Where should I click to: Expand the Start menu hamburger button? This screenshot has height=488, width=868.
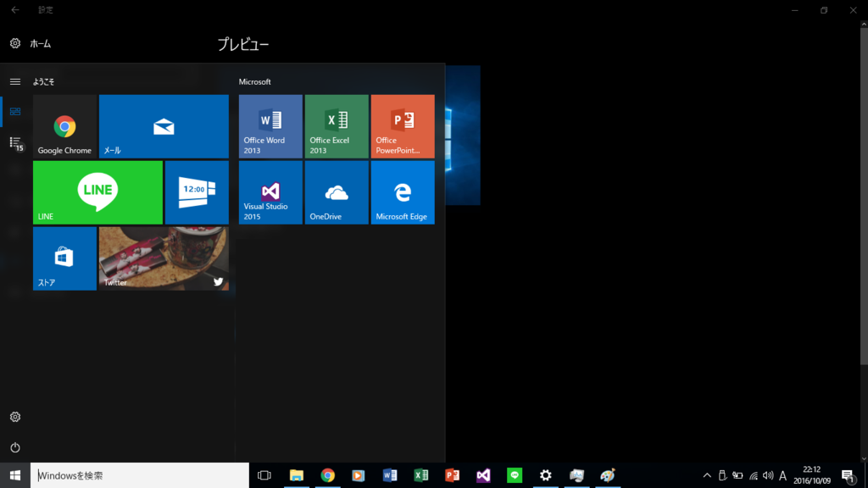tap(15, 82)
